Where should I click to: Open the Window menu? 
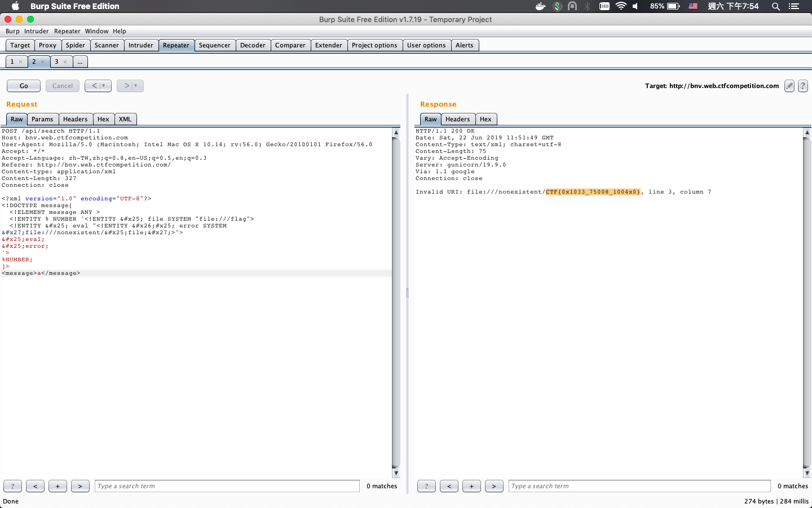(96, 31)
